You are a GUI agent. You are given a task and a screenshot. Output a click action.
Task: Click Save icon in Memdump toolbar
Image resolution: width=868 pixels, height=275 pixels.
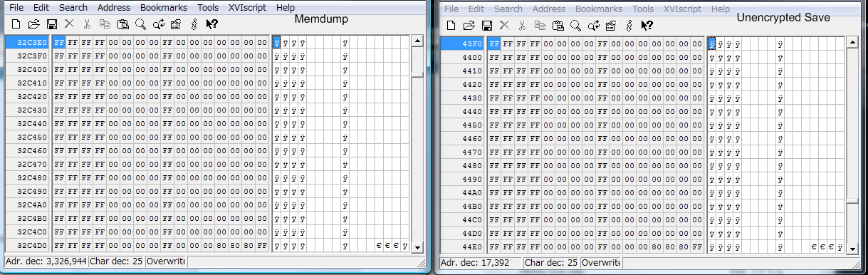click(52, 24)
